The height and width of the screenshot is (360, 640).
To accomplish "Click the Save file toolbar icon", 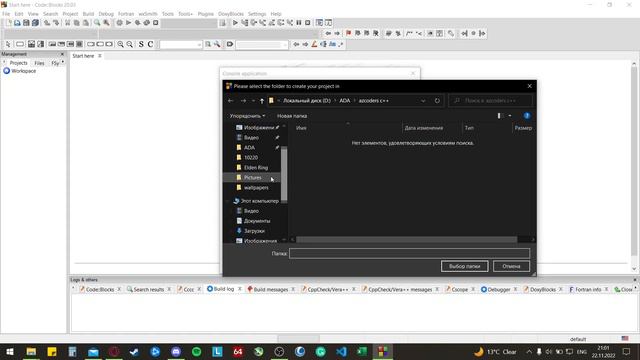I will click(26, 23).
